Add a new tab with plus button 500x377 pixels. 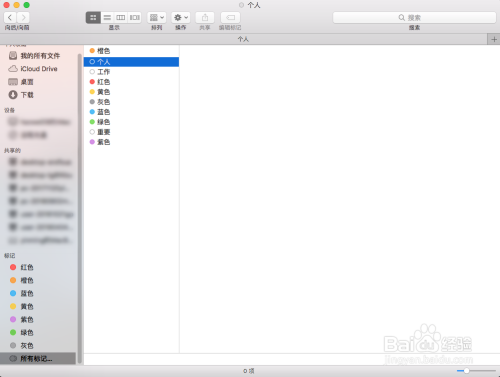(494, 39)
